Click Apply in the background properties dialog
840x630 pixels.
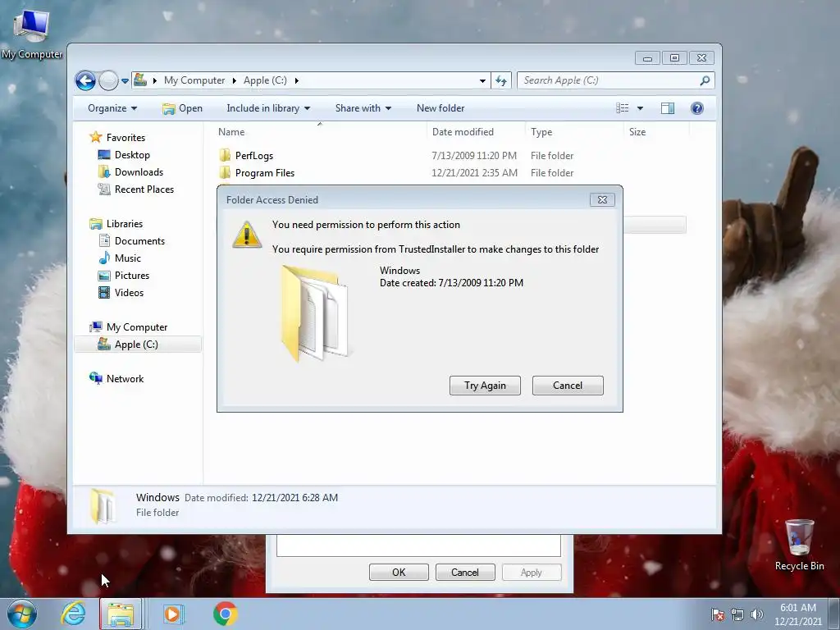[x=532, y=573]
